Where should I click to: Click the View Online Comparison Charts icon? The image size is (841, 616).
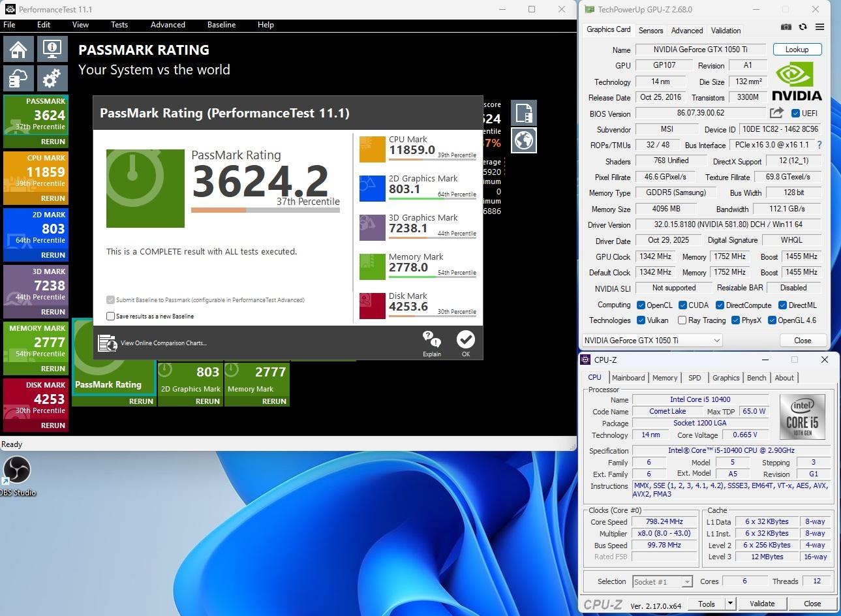point(107,343)
